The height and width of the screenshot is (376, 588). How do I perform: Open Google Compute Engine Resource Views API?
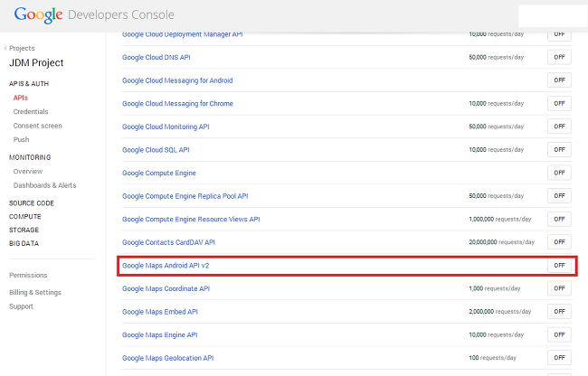tap(191, 220)
